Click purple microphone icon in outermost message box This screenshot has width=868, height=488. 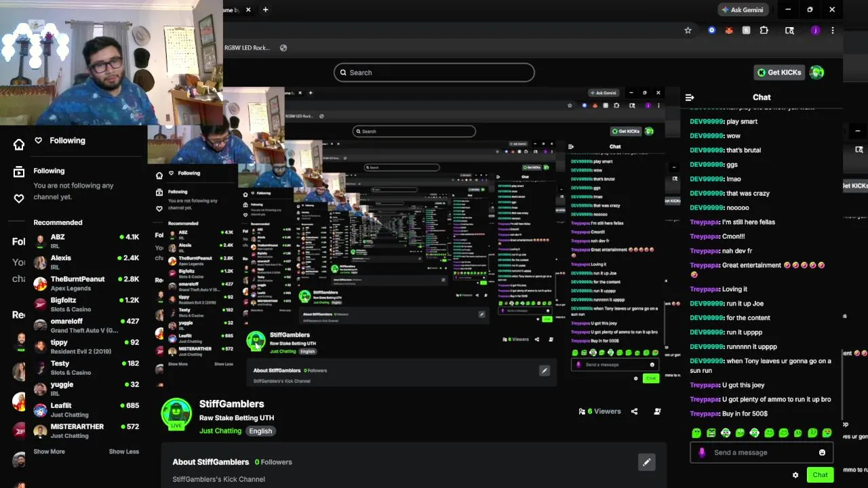(x=702, y=453)
